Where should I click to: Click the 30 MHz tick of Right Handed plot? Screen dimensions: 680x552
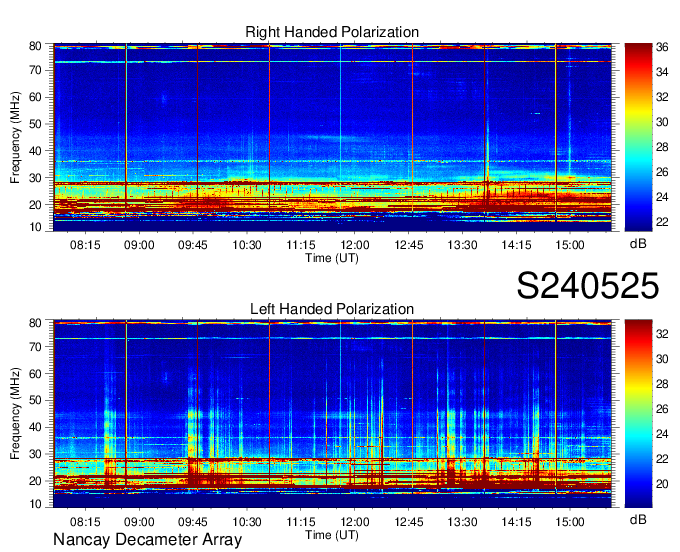(x=35, y=178)
